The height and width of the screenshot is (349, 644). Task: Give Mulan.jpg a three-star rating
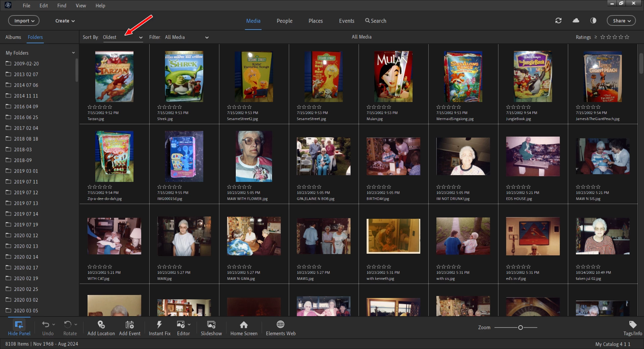379,107
